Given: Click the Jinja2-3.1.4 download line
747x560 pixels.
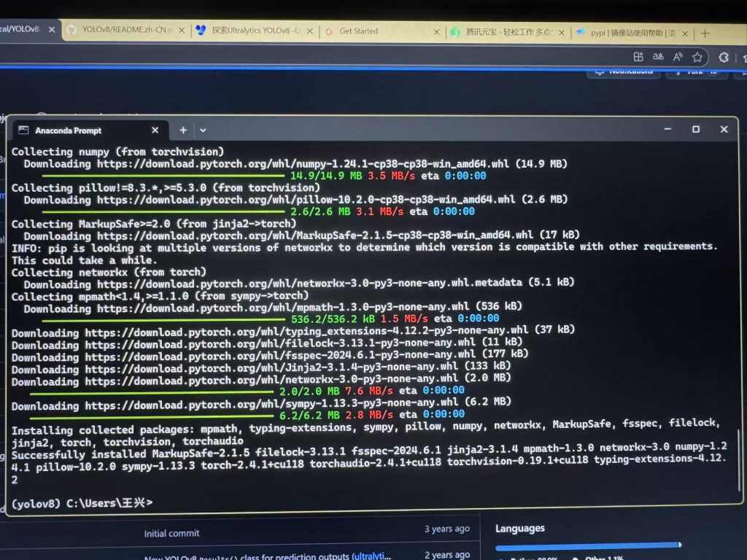Looking at the screenshot, I should pos(261,367).
